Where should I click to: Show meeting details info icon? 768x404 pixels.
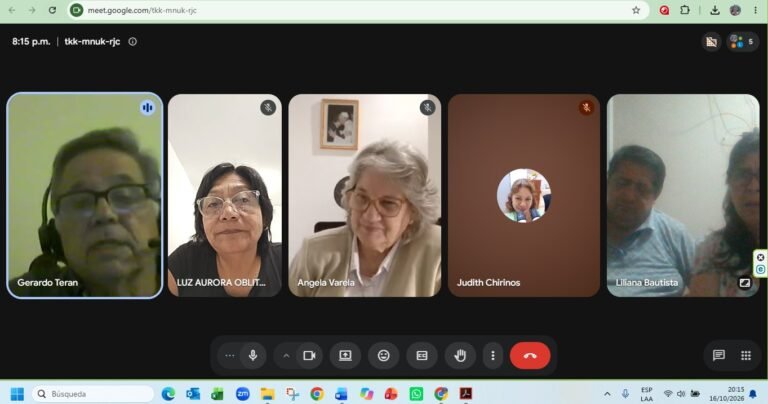coord(132,42)
